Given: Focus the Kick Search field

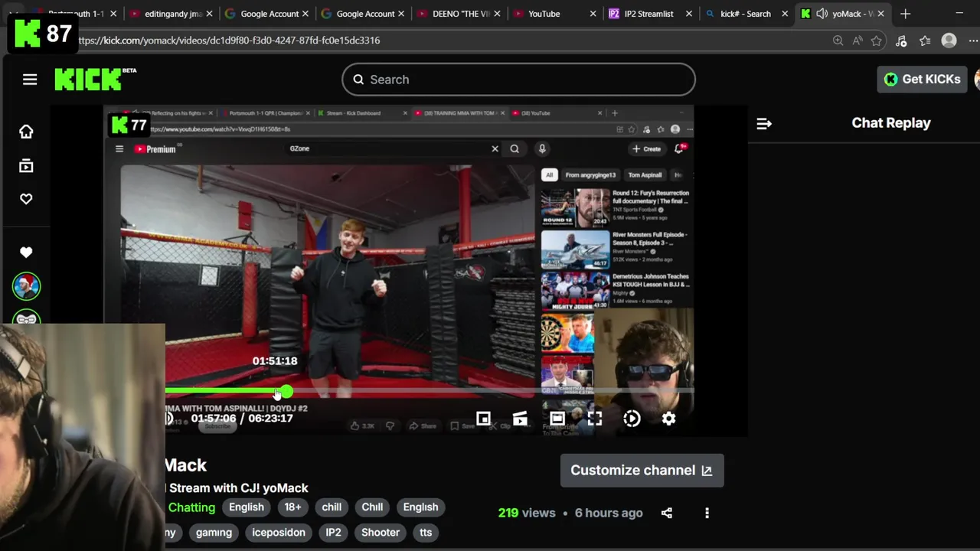Looking at the screenshot, I should click(x=518, y=80).
